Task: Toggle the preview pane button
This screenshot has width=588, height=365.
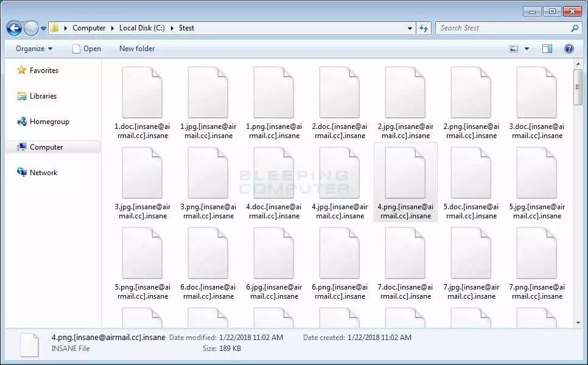Action: [x=547, y=49]
